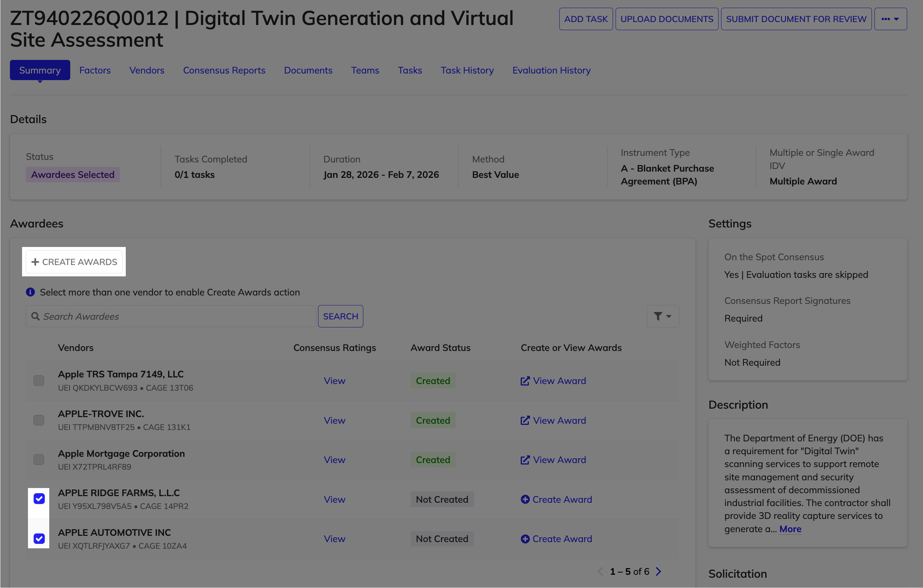Click the SEARCH button
Viewport: 923px width, 588px height.
point(341,316)
